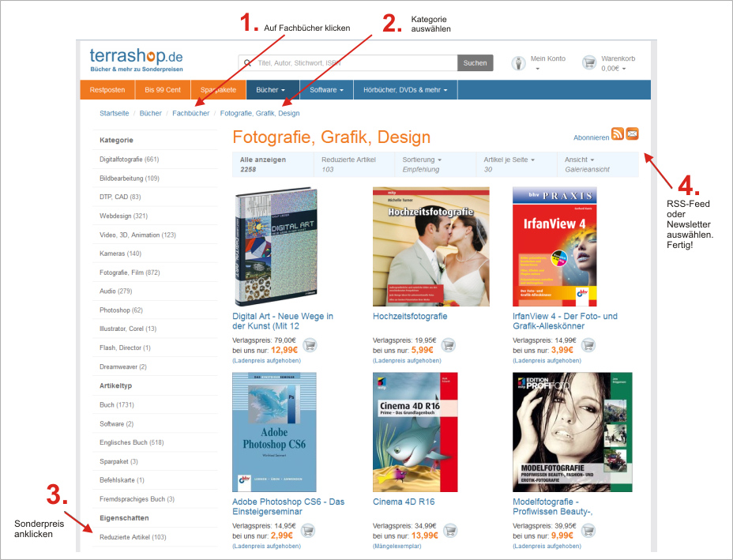The height and width of the screenshot is (560, 733).
Task: Open Digital Art - Neue Wege title link
Action: click(283, 321)
